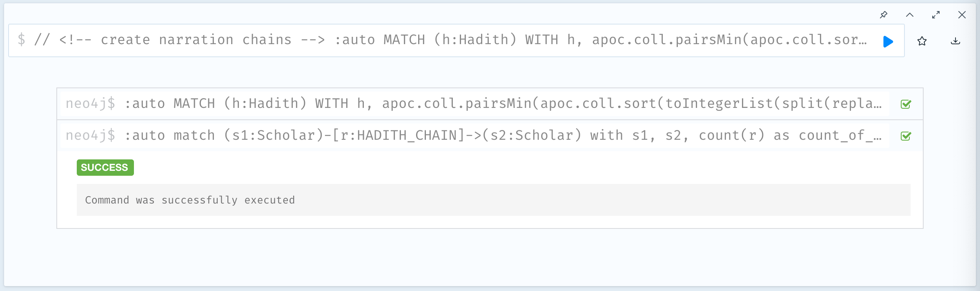
Task: Click the green checkmark on the Hadith statement
Action: pos(906,104)
